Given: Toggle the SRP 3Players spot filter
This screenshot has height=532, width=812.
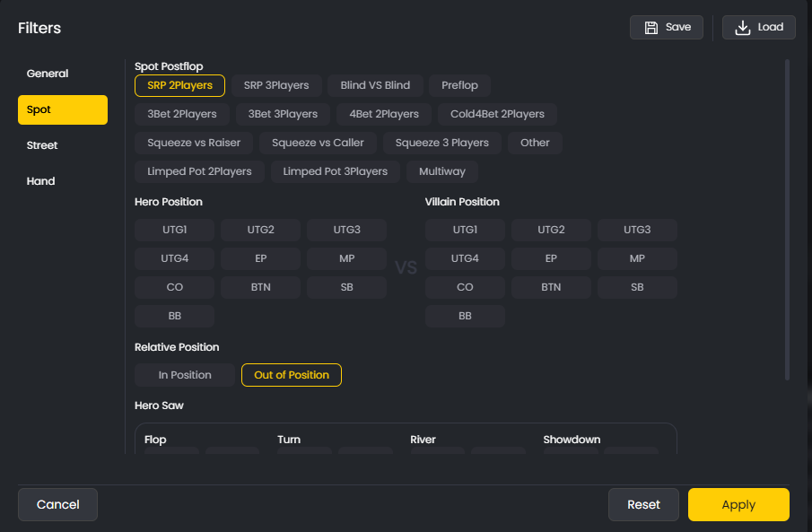Looking at the screenshot, I should [276, 85].
